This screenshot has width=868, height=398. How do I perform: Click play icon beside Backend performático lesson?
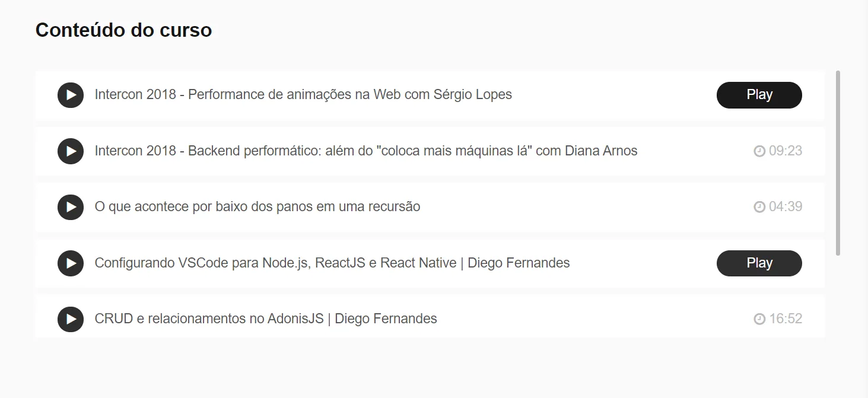[71, 151]
